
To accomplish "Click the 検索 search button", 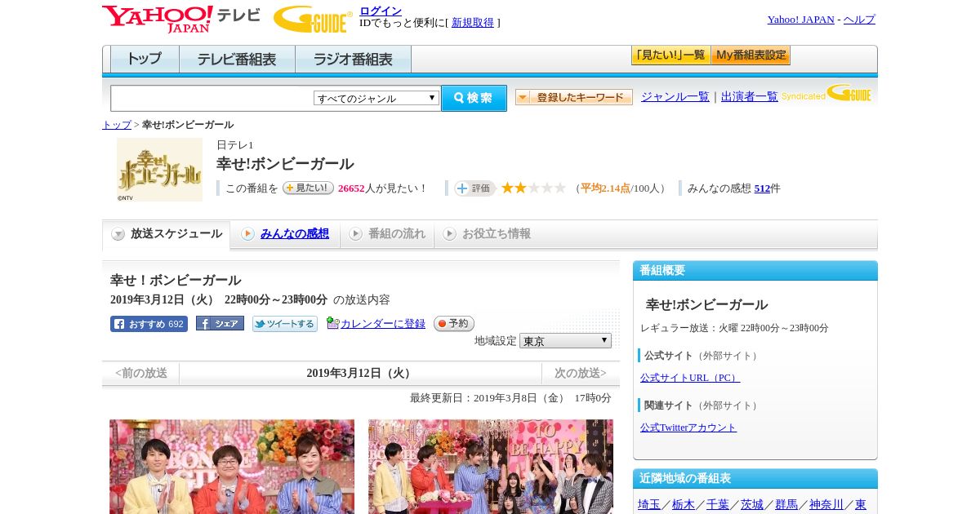I will pos(474,98).
